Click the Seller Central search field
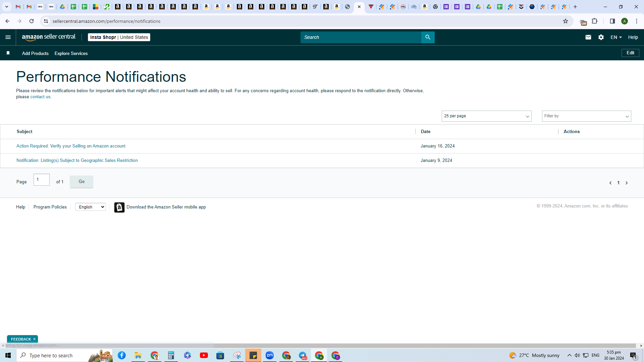This screenshot has width=644, height=362. [361, 37]
